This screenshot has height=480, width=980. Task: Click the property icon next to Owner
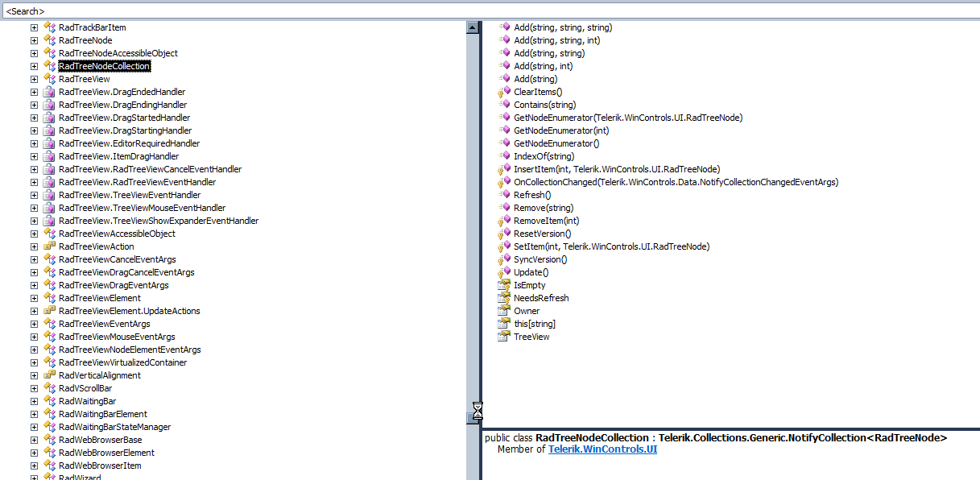(x=504, y=311)
